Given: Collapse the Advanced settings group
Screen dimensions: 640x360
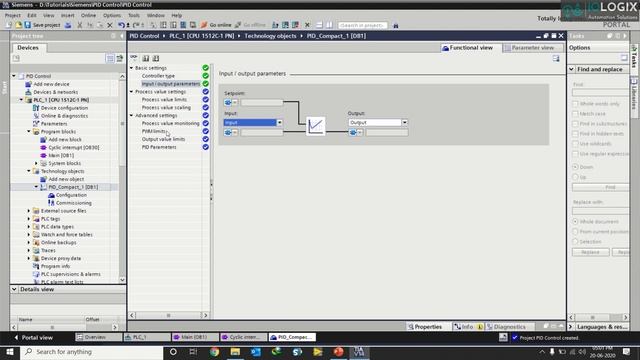Looking at the screenshot, I should click(x=132, y=116).
